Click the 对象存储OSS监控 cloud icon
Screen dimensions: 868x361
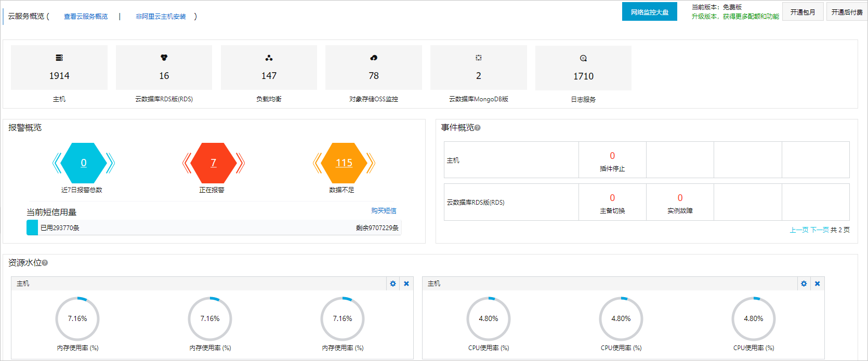coord(374,58)
